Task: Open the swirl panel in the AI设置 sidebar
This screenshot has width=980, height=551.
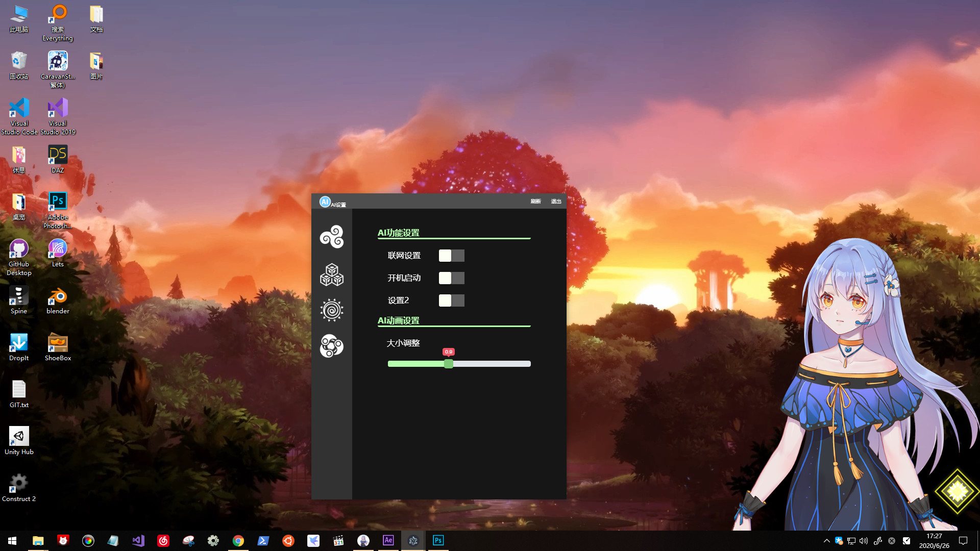Action: [x=332, y=236]
